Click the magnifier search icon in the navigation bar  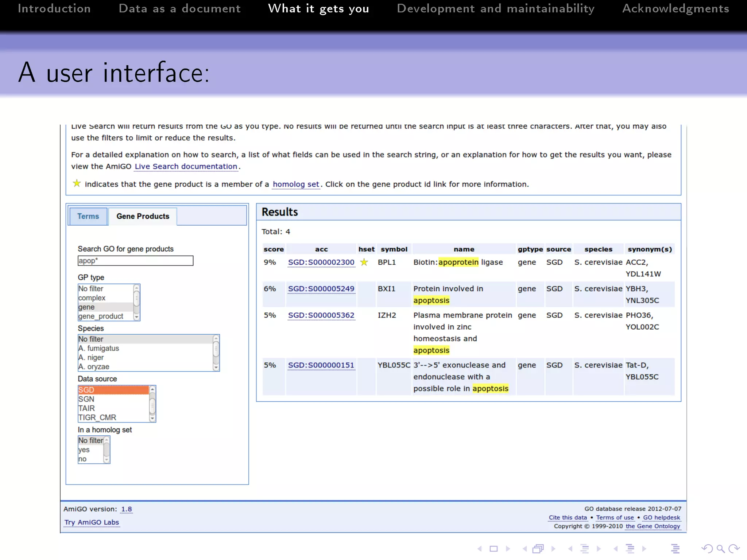[x=720, y=548]
